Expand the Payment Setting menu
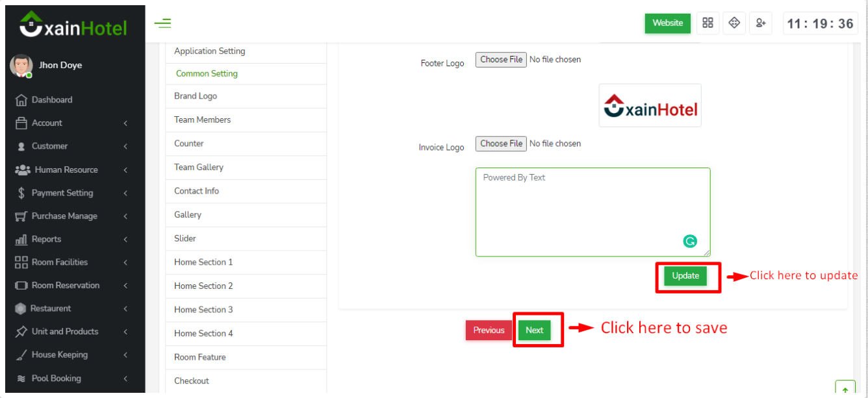 tap(71, 193)
